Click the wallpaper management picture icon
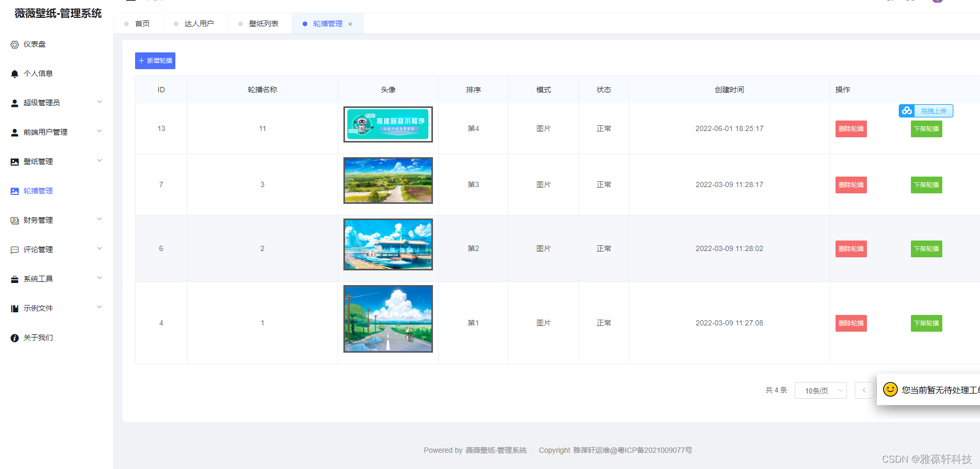980x469 pixels. click(15, 162)
